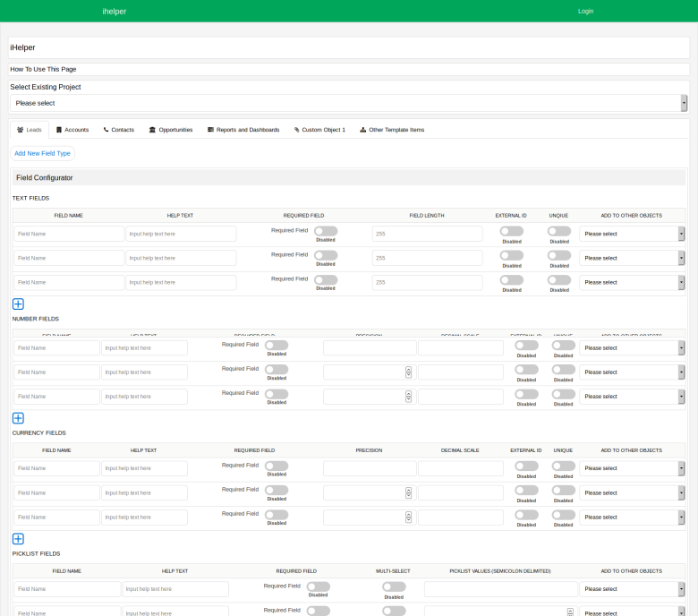Image resolution: width=698 pixels, height=616 pixels.
Task: Add a row under Currency Fields plus icon
Action: click(18, 539)
